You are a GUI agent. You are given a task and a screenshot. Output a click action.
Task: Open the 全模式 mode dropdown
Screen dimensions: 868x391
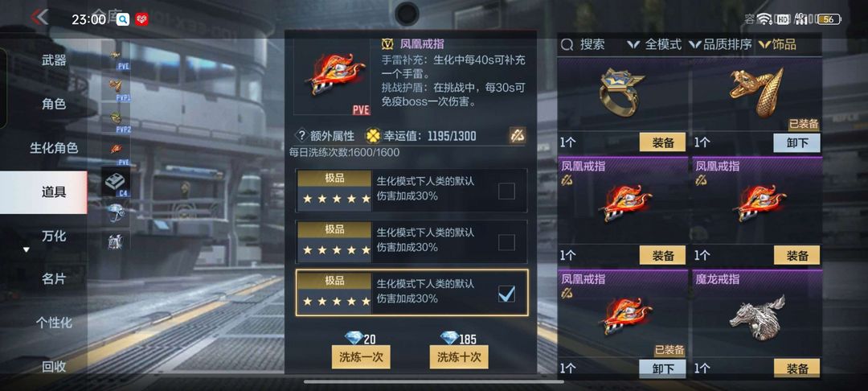pyautogui.click(x=656, y=45)
